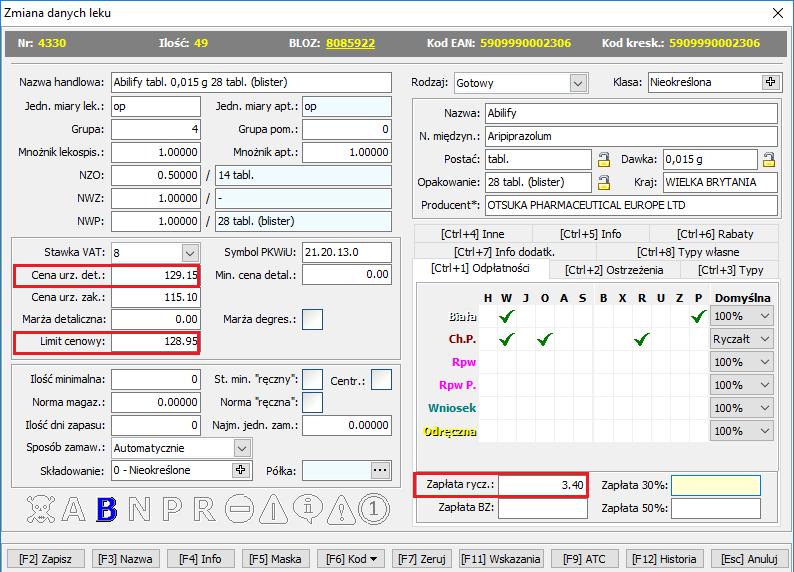
Task: Click the [F4] Info button
Action: (200, 559)
